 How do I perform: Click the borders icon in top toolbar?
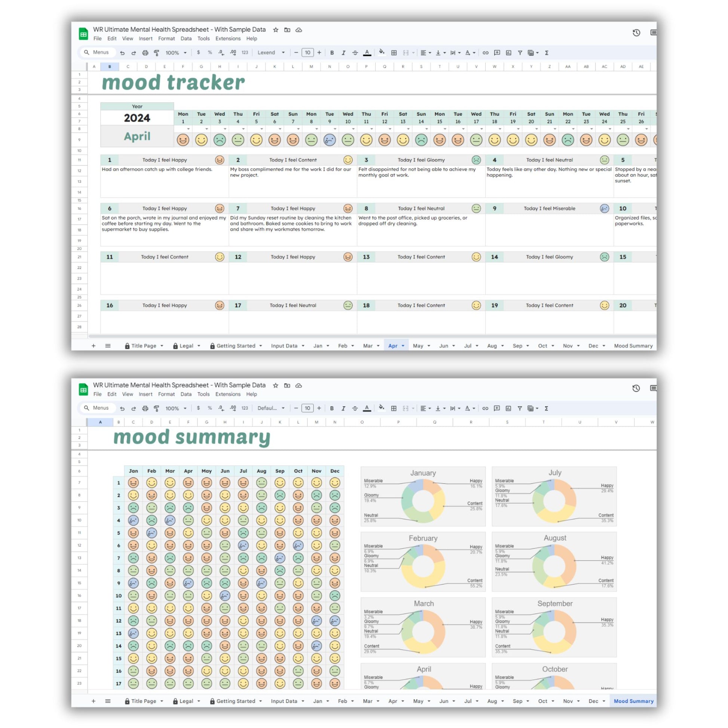pos(394,53)
